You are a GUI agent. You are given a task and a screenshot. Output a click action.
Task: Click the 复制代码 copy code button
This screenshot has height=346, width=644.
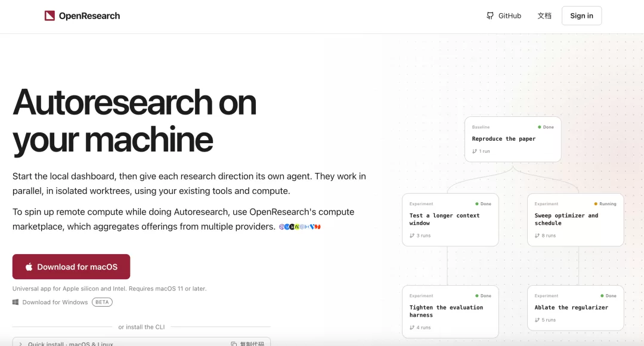click(x=247, y=344)
